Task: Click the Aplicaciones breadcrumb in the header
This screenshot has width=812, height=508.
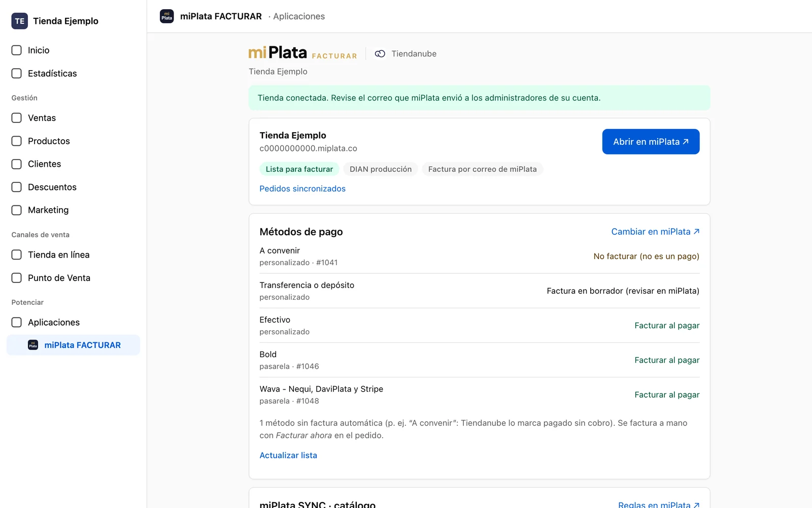Action: pos(299,16)
